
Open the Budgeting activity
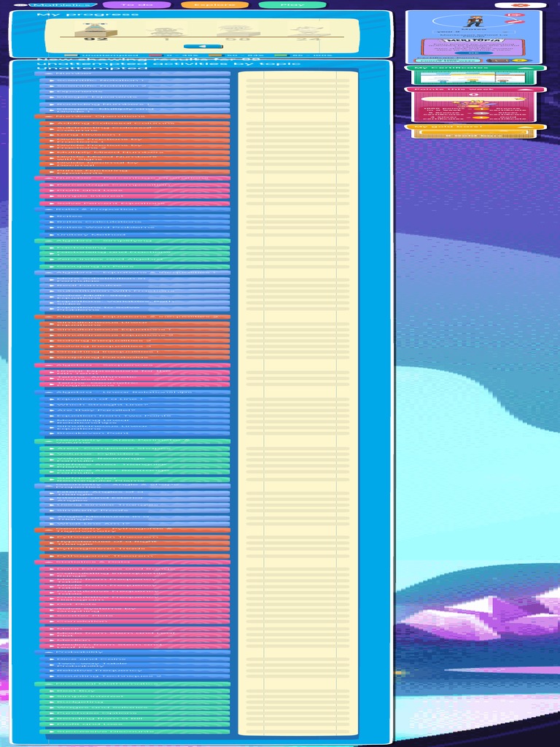click(135, 702)
